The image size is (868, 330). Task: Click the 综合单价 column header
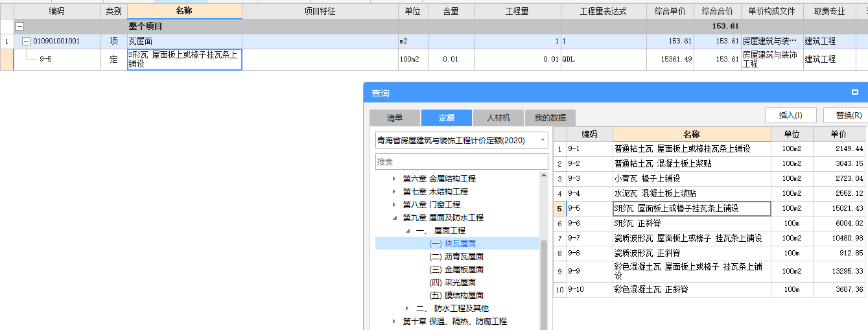coord(670,11)
